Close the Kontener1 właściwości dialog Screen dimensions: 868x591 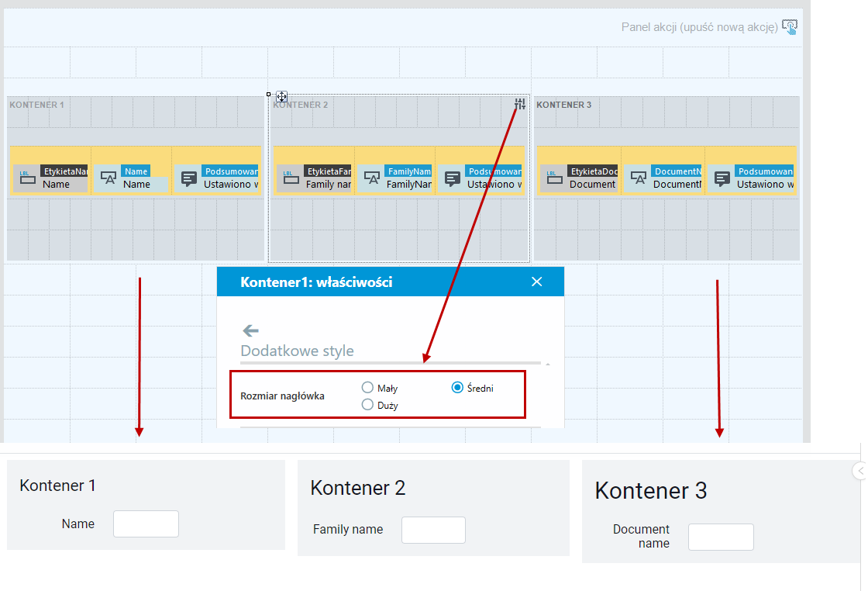coord(536,282)
